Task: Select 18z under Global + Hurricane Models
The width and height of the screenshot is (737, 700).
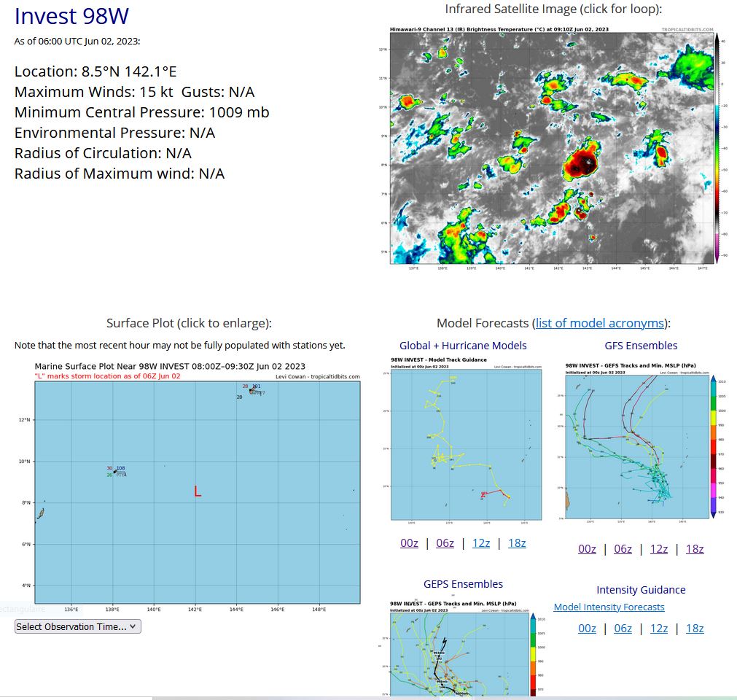Action: (x=516, y=542)
